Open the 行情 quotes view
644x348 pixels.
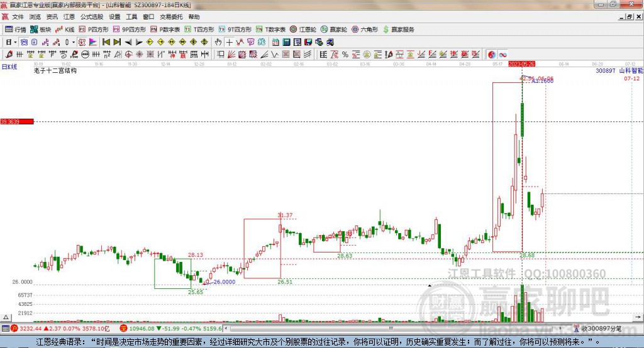(15, 30)
